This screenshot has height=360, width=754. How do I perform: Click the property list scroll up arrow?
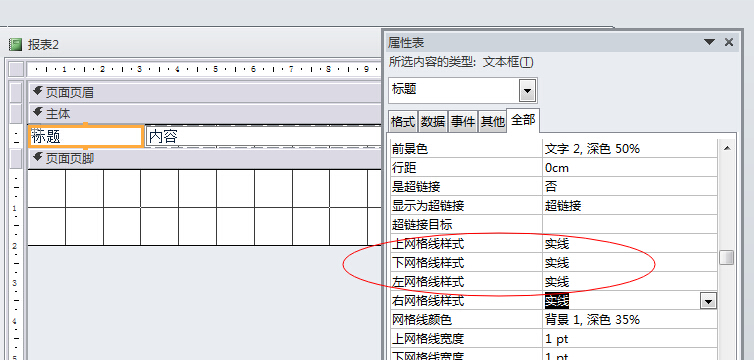tap(727, 148)
